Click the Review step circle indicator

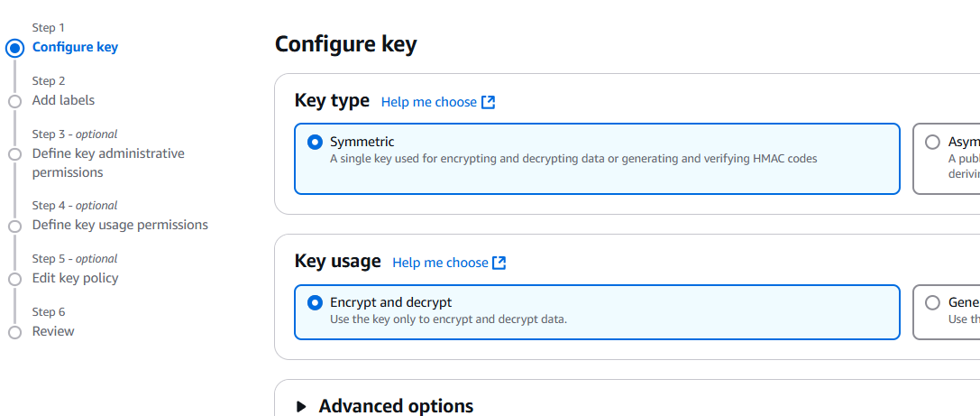point(14,332)
